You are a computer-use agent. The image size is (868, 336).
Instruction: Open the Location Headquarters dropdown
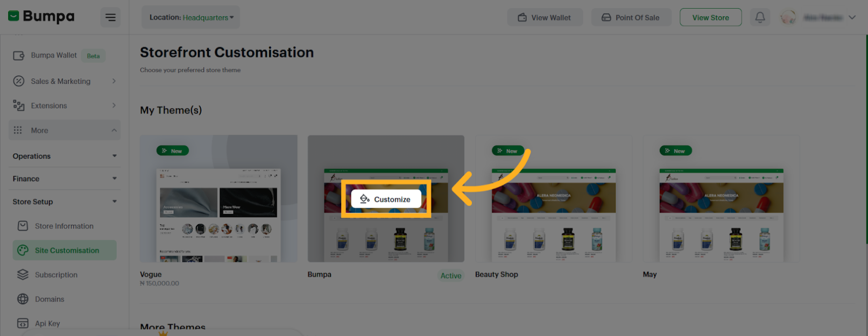191,17
